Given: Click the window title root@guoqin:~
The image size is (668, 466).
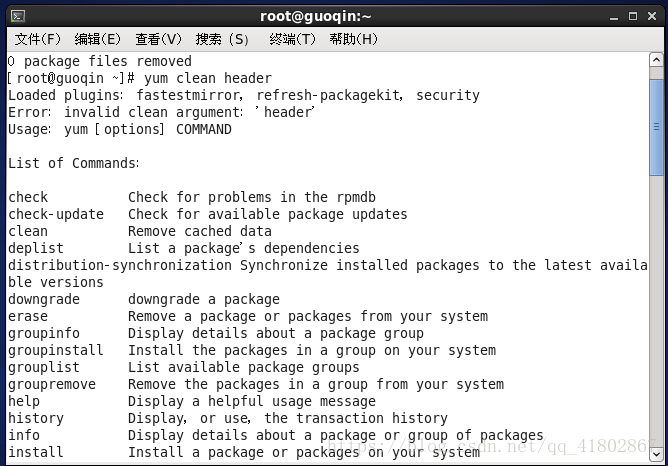Looking at the screenshot, I should pos(315,17).
